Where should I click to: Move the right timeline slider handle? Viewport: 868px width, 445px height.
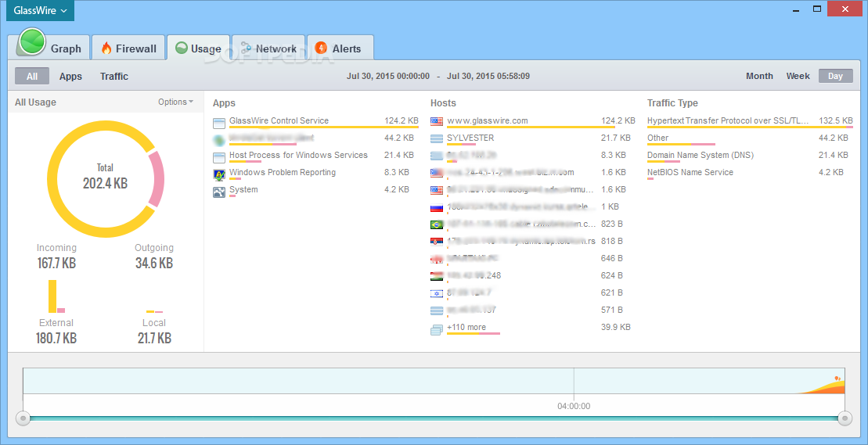click(x=845, y=418)
